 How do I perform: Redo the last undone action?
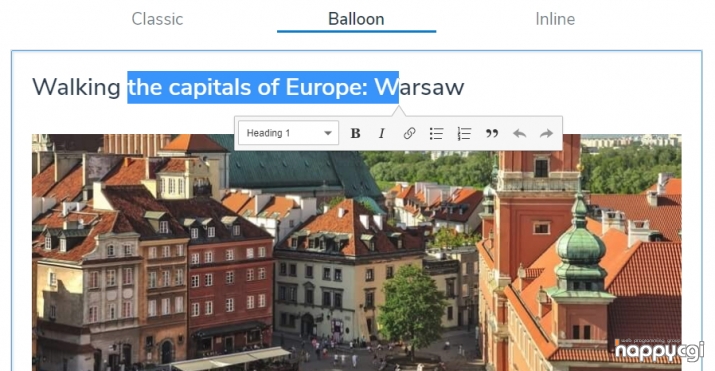[x=546, y=133]
